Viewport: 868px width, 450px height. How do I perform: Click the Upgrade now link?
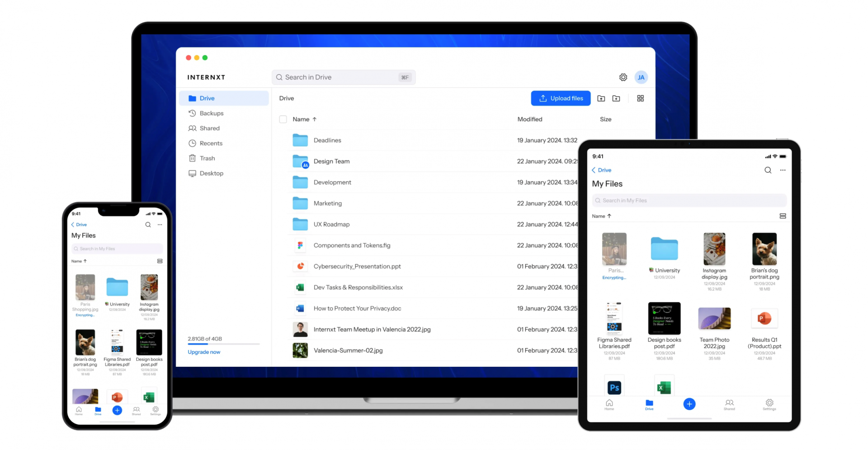204,352
